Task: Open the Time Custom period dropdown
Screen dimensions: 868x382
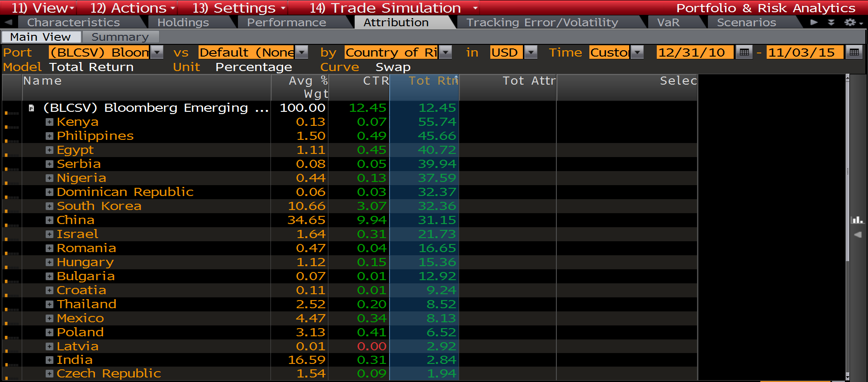Action: 637,53
